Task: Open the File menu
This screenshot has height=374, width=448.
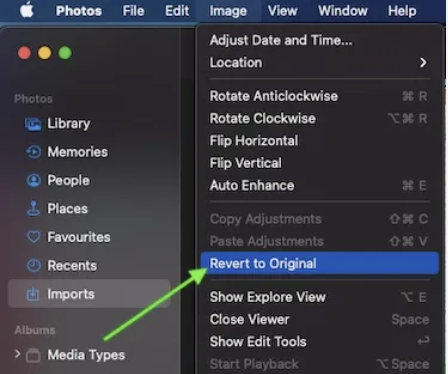Action: pos(133,11)
